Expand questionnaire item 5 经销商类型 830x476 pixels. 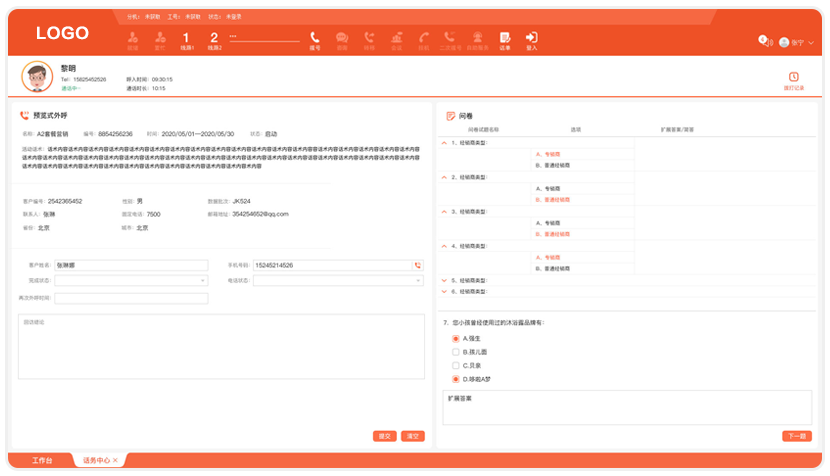pyautogui.click(x=444, y=280)
